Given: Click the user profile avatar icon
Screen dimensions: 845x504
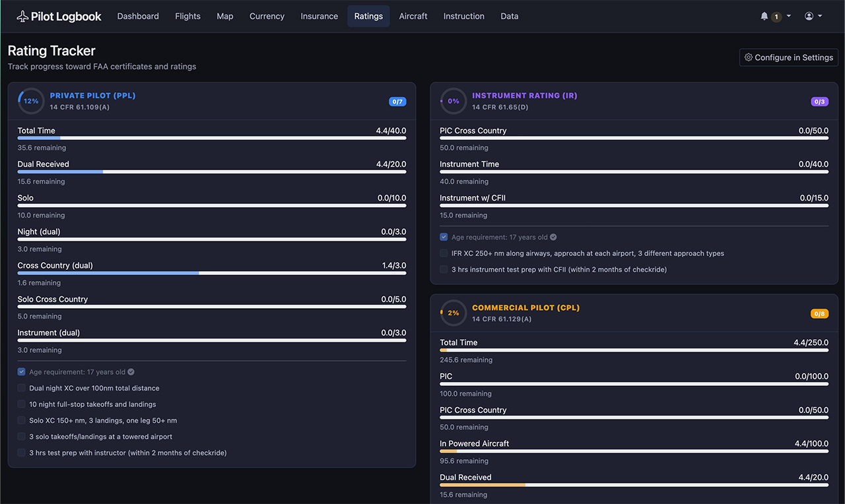Looking at the screenshot, I should pyautogui.click(x=809, y=16).
